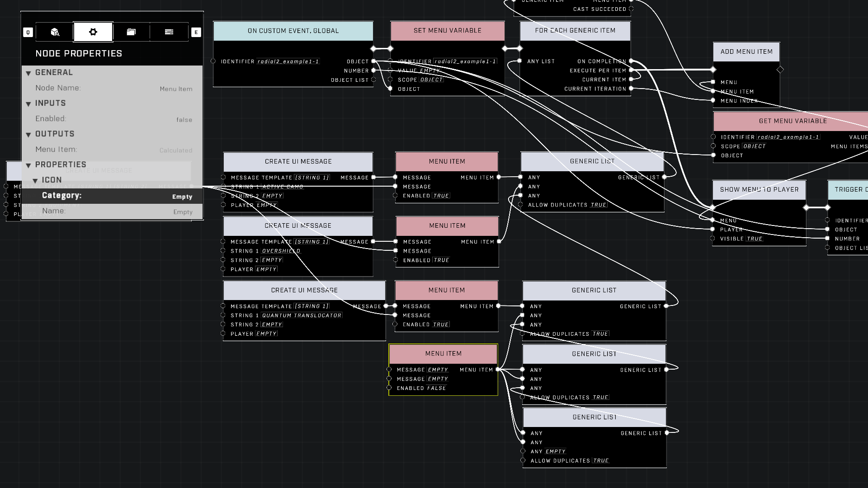Click Set Menu Variable execution input diamond
The width and height of the screenshot is (868, 488).
coord(391,48)
